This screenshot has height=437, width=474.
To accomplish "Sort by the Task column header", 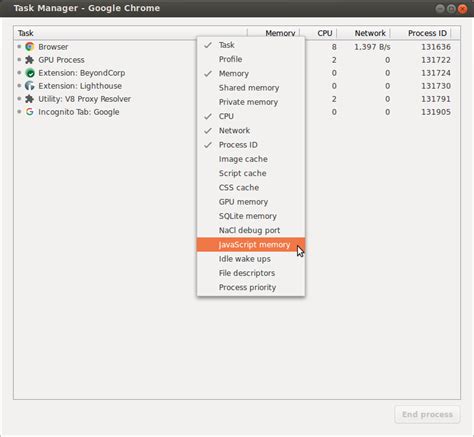I will [26, 33].
